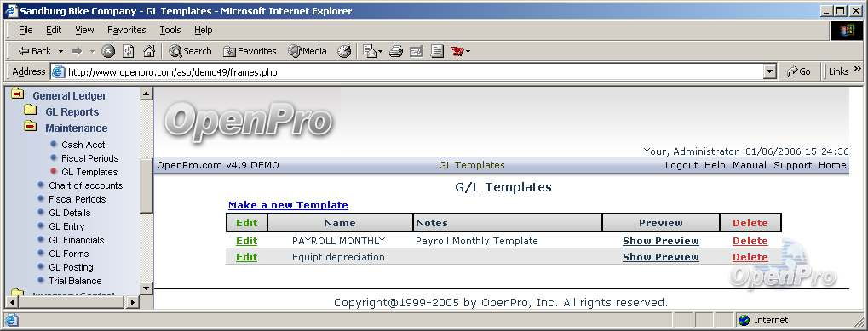Image resolution: width=868 pixels, height=331 pixels.
Task: Open the address bar dropdown arrow
Action: coord(770,71)
